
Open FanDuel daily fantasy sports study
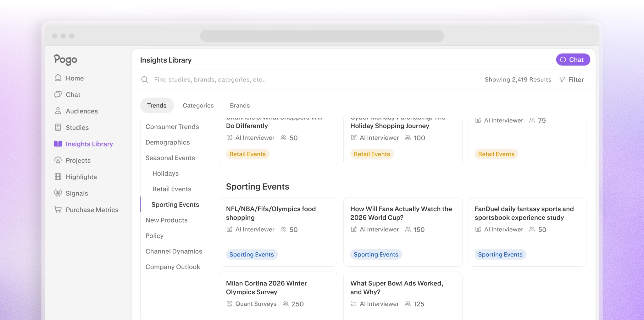527,232
